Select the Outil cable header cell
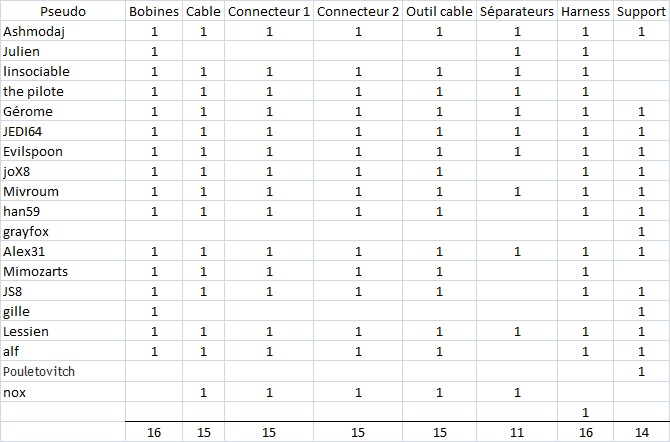The height and width of the screenshot is (442, 670). click(438, 12)
